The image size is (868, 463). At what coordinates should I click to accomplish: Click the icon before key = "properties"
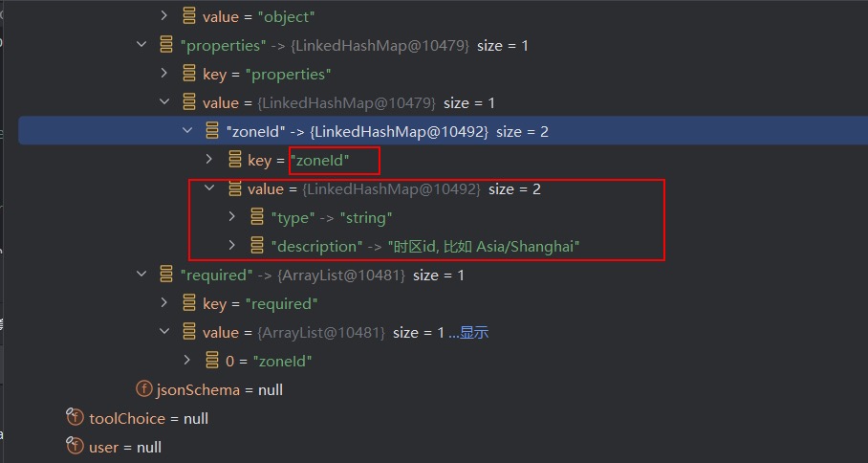(189, 74)
